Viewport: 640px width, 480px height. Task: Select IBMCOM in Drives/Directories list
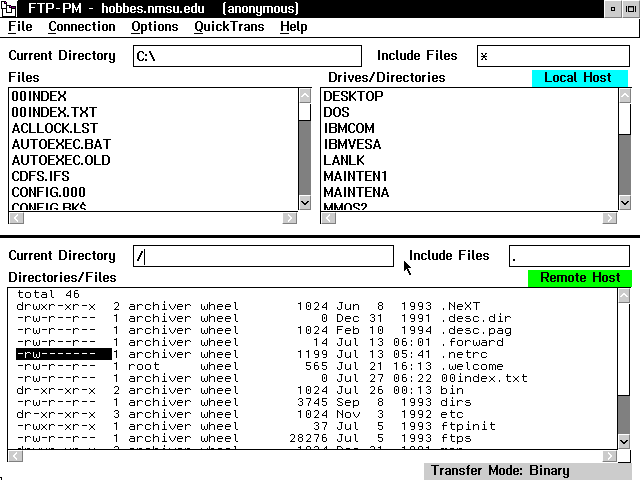click(469, 128)
